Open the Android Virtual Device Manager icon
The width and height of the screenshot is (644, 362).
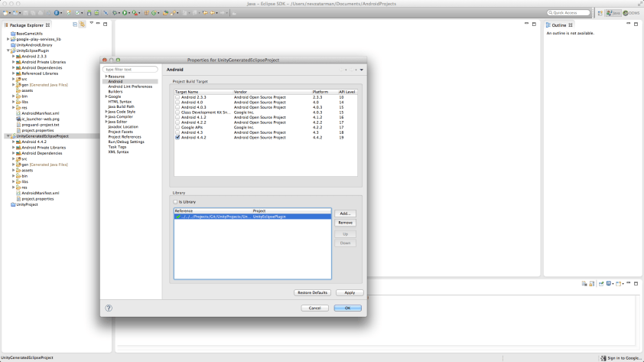point(96,13)
